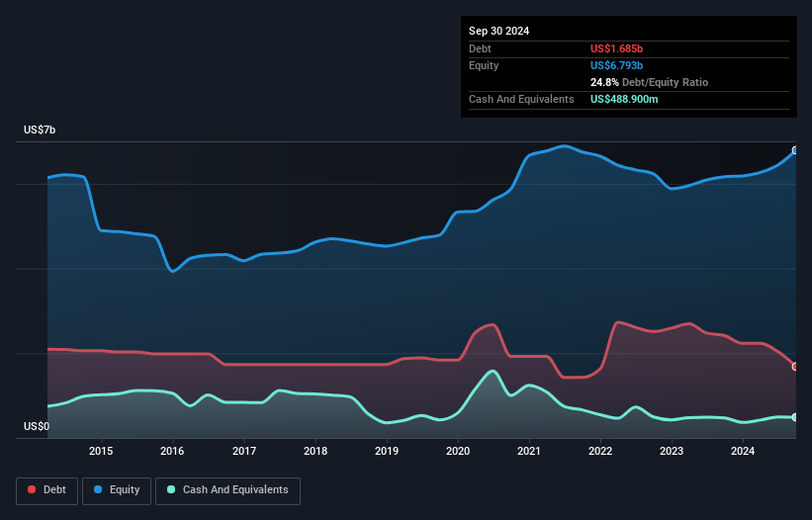Viewport: 812px width, 520px height.
Task: Toggle Cash And Equivalents legend button
Action: 227,490
